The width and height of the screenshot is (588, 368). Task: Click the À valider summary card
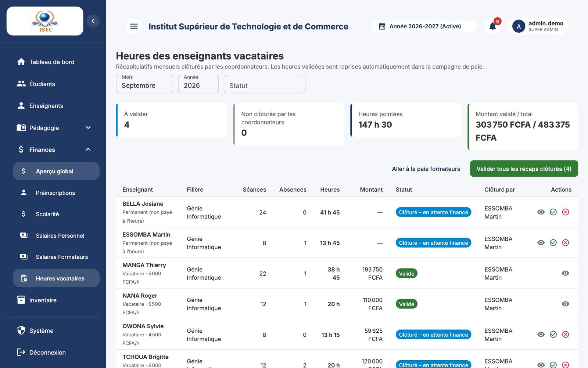(171, 120)
